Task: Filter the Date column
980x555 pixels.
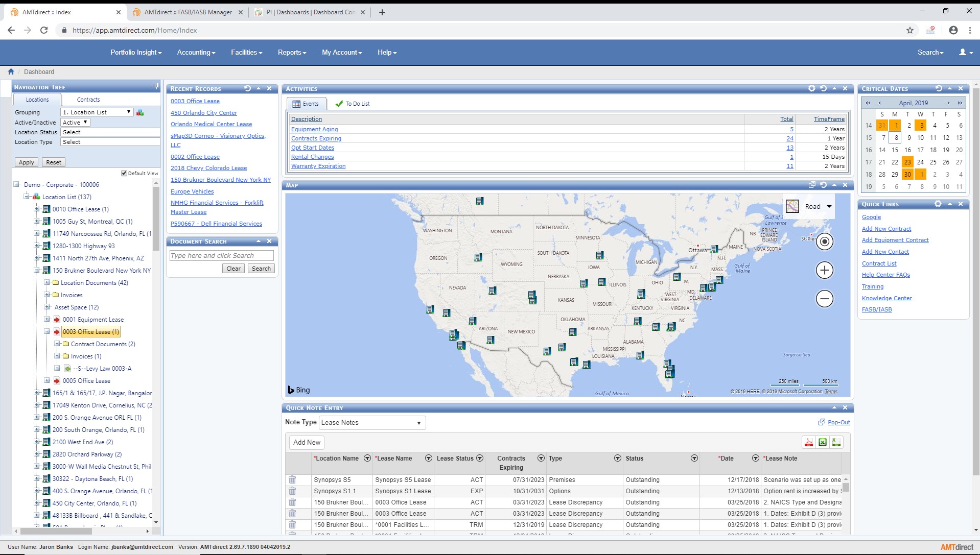Action: pos(755,458)
